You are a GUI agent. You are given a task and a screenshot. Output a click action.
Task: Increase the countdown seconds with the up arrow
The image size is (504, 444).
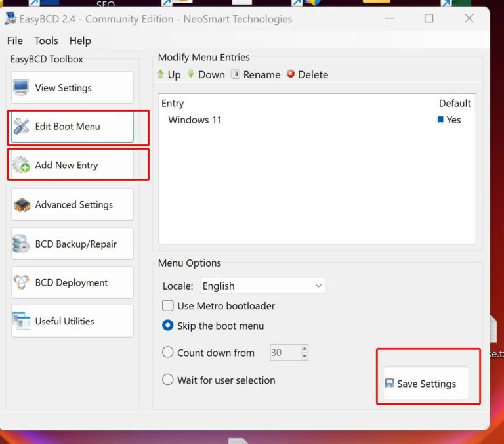point(304,349)
